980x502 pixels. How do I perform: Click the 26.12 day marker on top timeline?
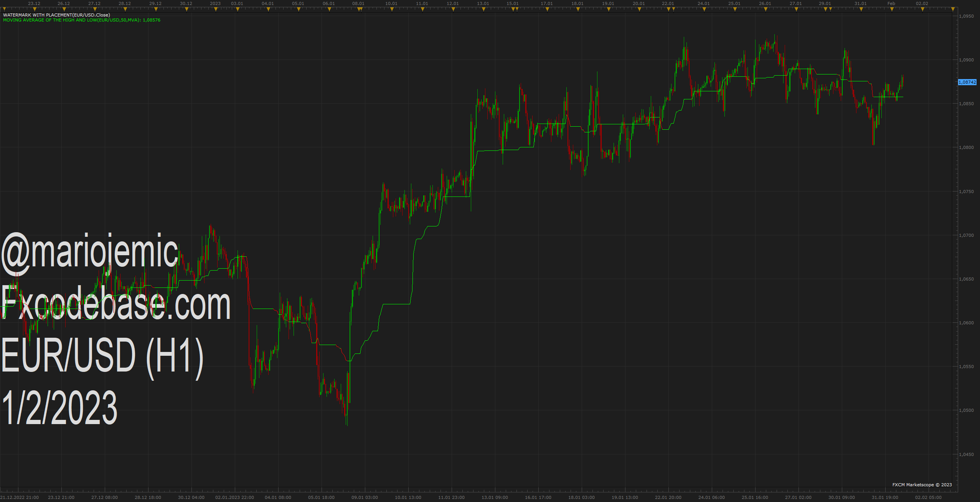pos(64,3)
